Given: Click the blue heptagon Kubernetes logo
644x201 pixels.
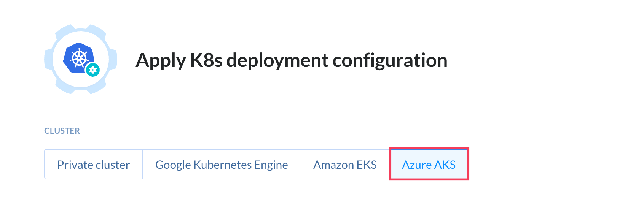Looking at the screenshot, I should tap(79, 58).
